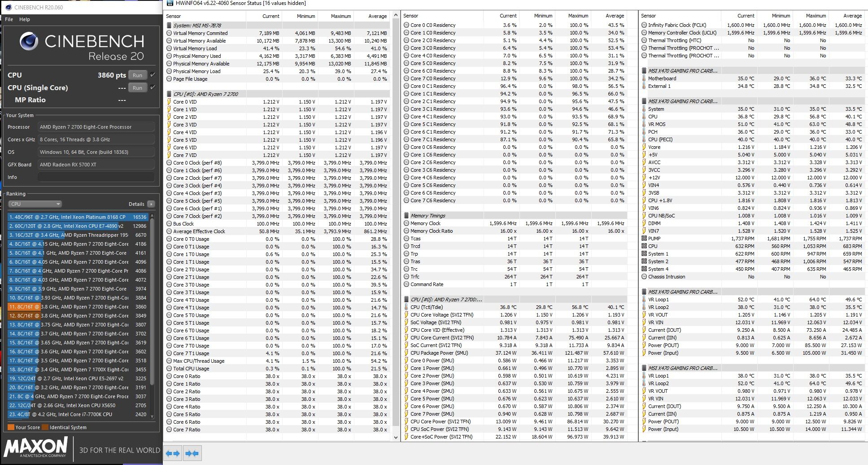Click the Bus Clock sensor icon

click(x=169, y=224)
